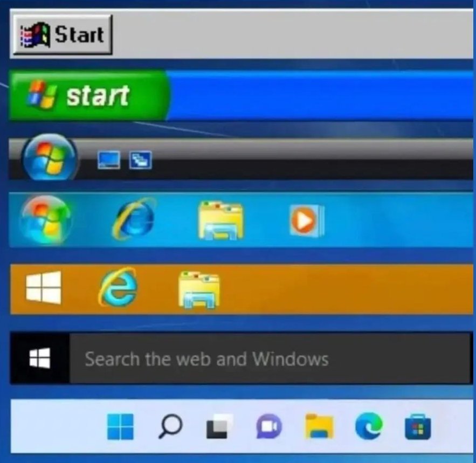476x463 pixels.
Task: Click the Windows 95 Start button
Action: (63, 34)
